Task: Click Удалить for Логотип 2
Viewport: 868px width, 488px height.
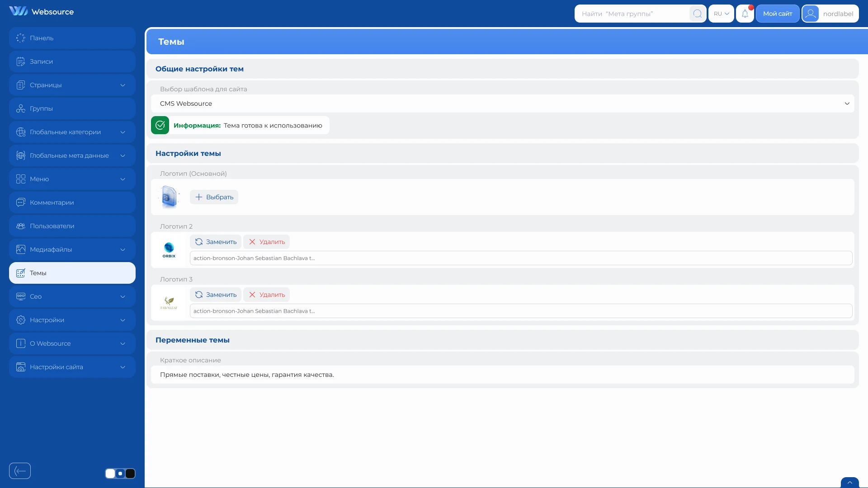Action: [267, 242]
